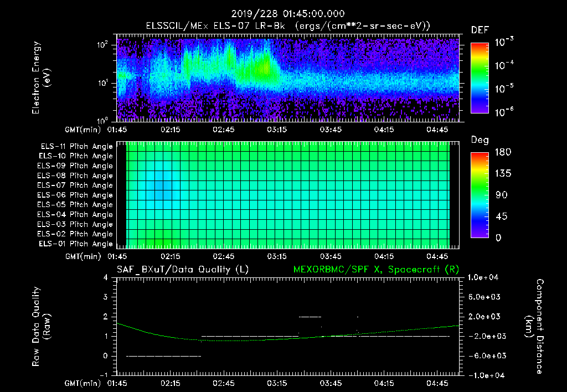Select ELS-06 Pitch Angle row label
This screenshot has width=567, height=392.
75,195
